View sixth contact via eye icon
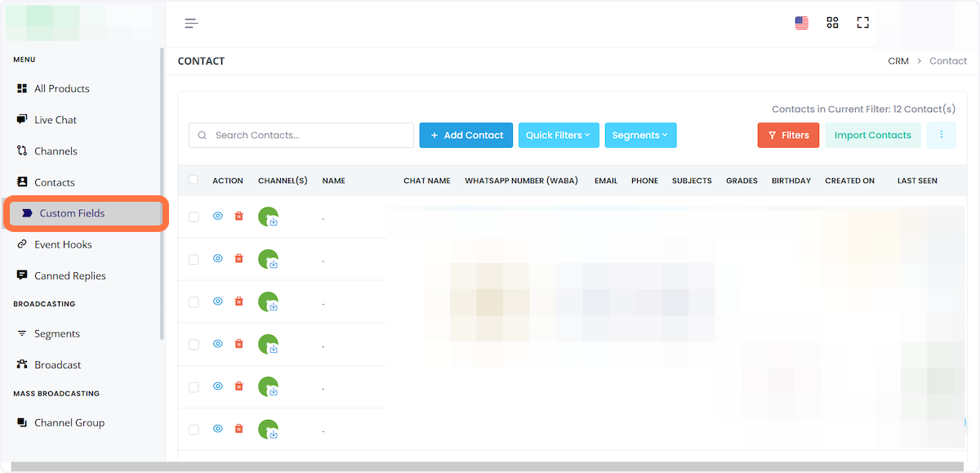The height and width of the screenshot is (473, 980). point(218,428)
